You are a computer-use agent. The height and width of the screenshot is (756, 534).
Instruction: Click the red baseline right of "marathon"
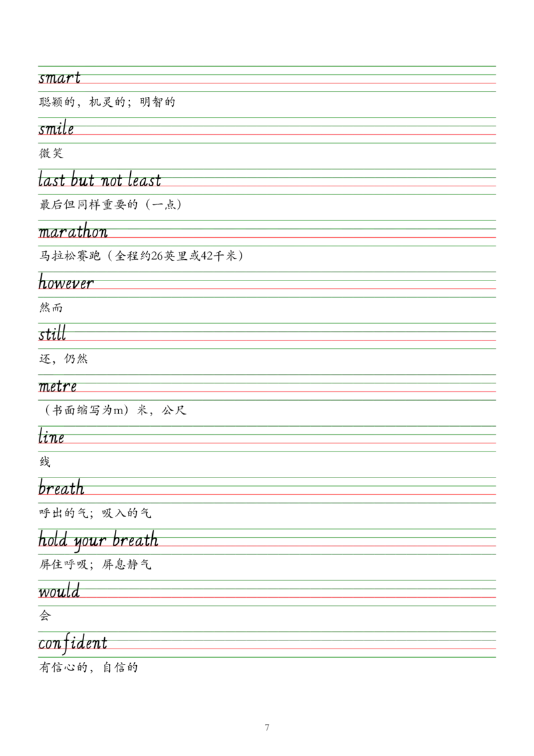(300, 238)
